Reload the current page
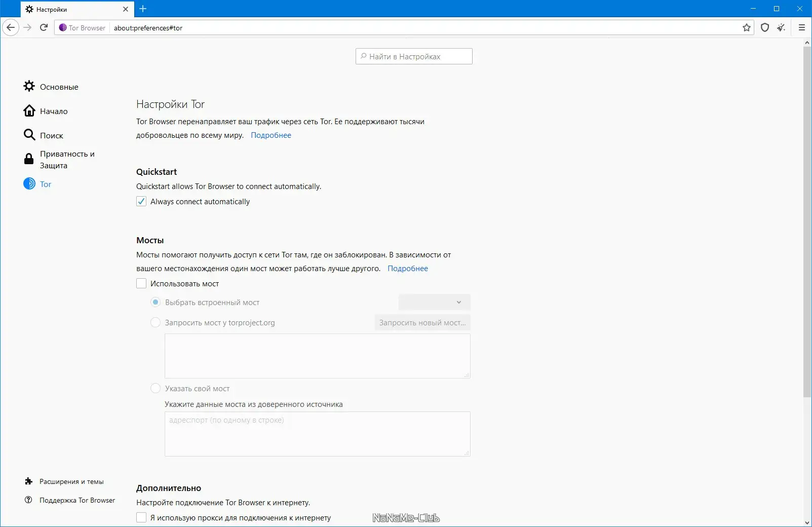812x527 pixels. (44, 27)
